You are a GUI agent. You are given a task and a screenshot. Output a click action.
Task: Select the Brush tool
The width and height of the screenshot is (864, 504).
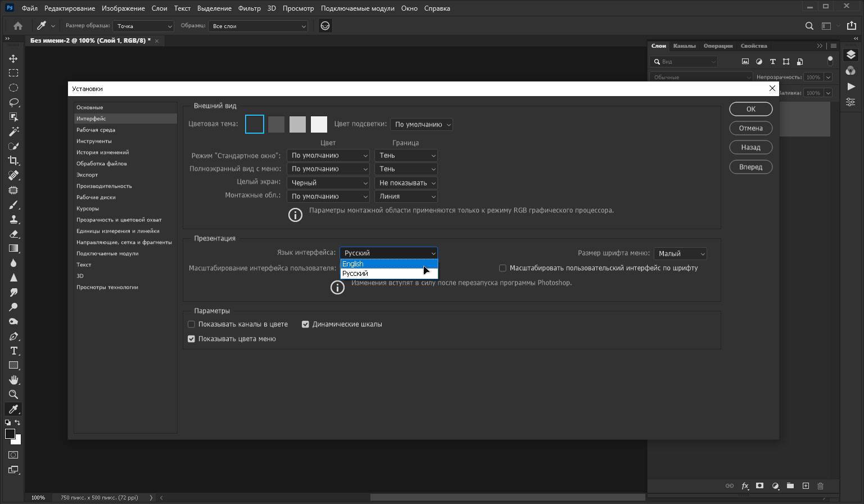13,205
